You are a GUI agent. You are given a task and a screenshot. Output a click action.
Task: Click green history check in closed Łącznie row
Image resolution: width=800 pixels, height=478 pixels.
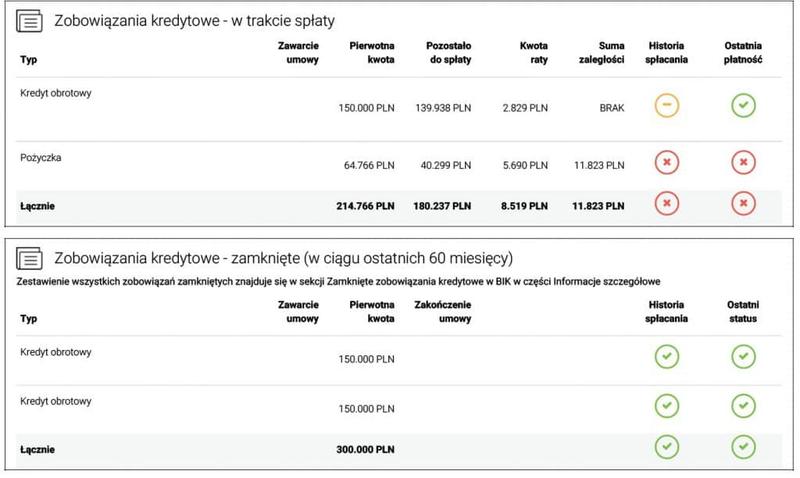point(666,446)
